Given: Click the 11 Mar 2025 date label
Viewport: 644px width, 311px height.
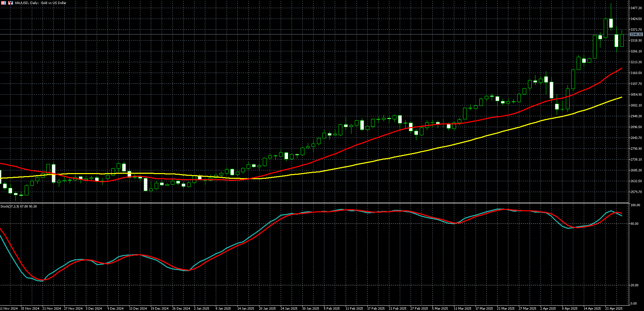Looking at the screenshot, I should coord(462,308).
